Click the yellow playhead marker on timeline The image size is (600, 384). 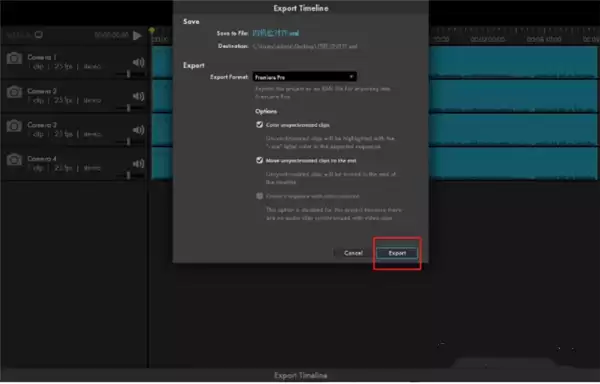152,31
